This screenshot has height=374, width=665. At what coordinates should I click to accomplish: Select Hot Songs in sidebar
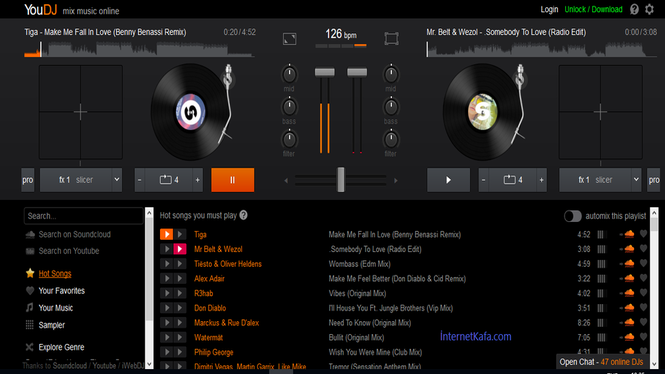click(x=55, y=274)
